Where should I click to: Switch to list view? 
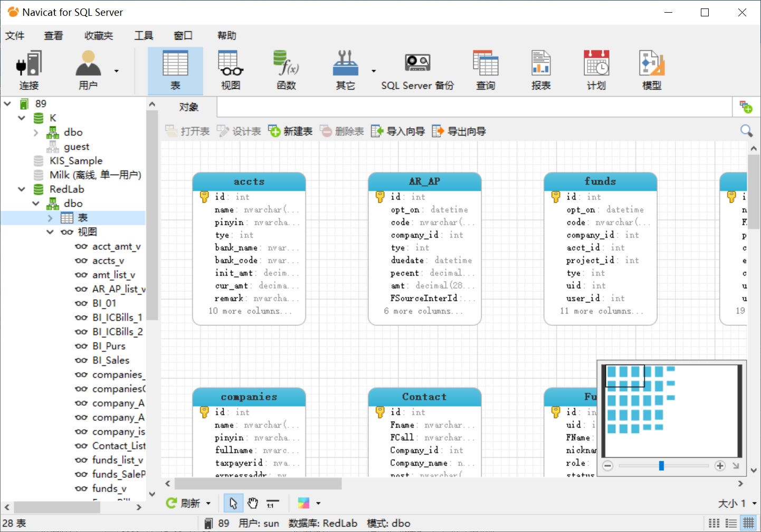(x=731, y=523)
